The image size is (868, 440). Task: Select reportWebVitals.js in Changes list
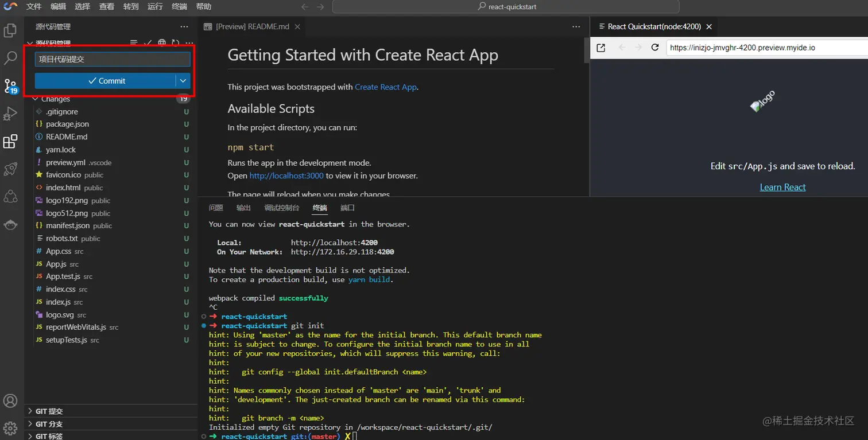point(111,327)
